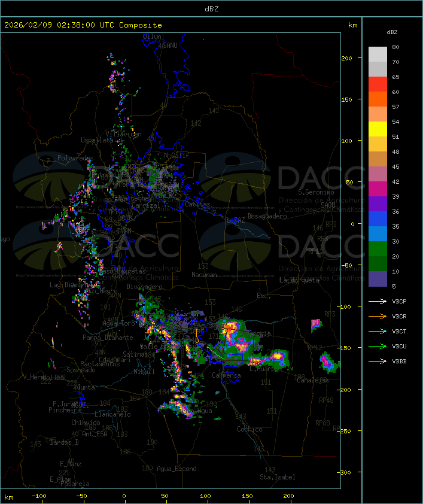
Task: Click the 'Canalejas' map label
Action: point(313,380)
